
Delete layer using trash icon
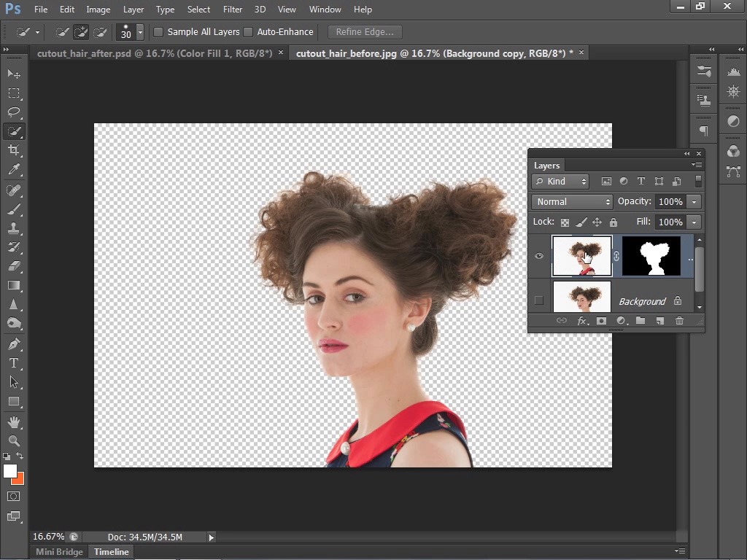pyautogui.click(x=679, y=321)
